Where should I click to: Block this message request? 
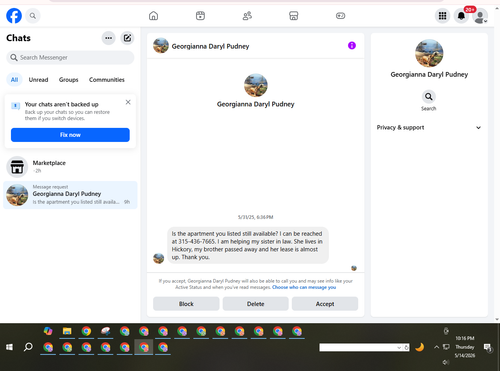pos(186,304)
